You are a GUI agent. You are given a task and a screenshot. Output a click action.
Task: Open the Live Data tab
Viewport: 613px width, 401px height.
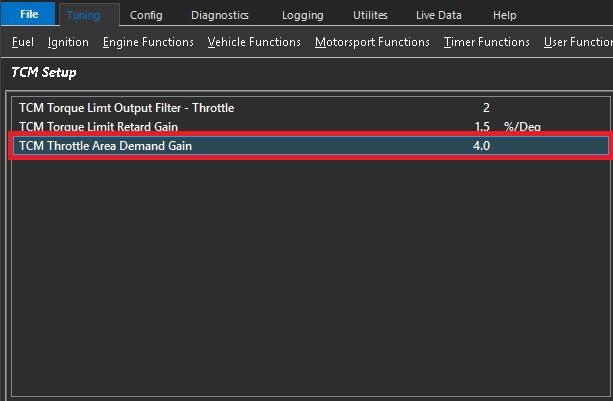(440, 15)
